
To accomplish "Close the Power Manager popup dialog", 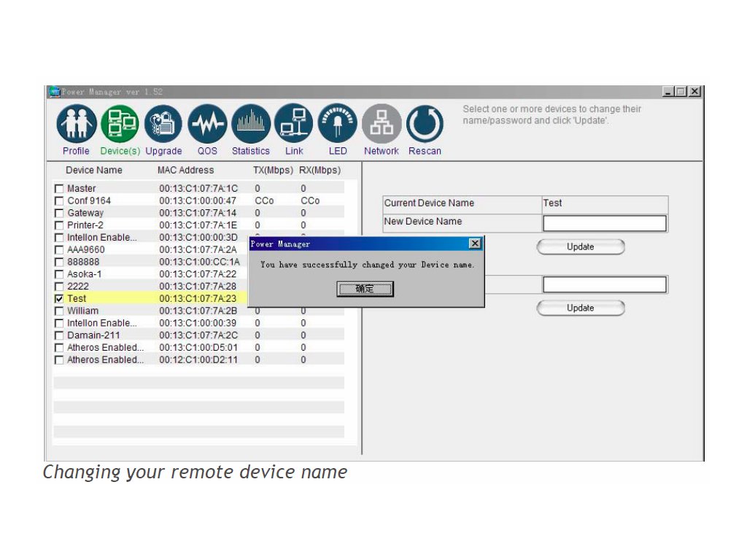I will click(475, 244).
